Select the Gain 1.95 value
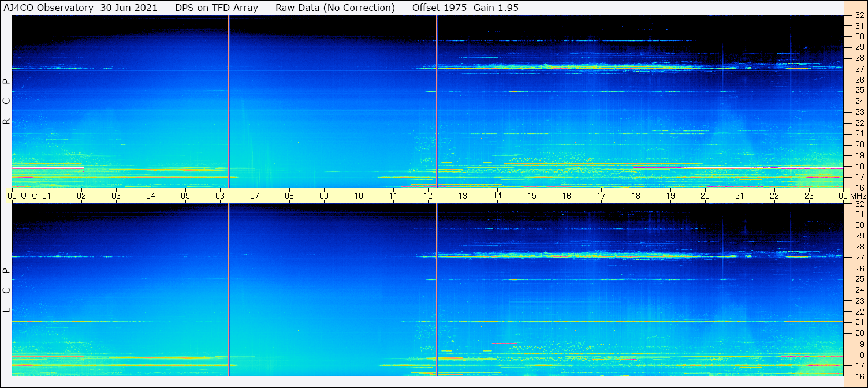The width and height of the screenshot is (868, 388). [x=496, y=8]
